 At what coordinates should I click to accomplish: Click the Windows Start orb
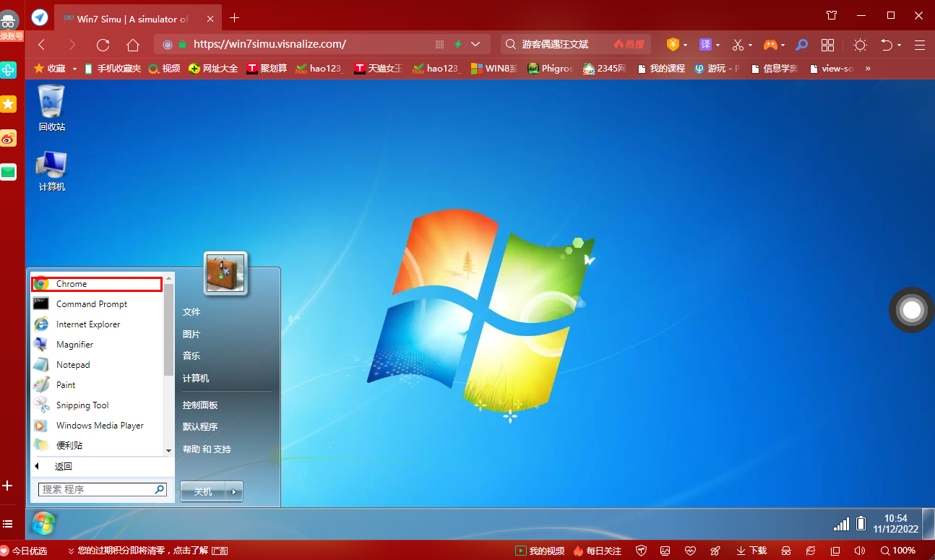[x=43, y=523]
